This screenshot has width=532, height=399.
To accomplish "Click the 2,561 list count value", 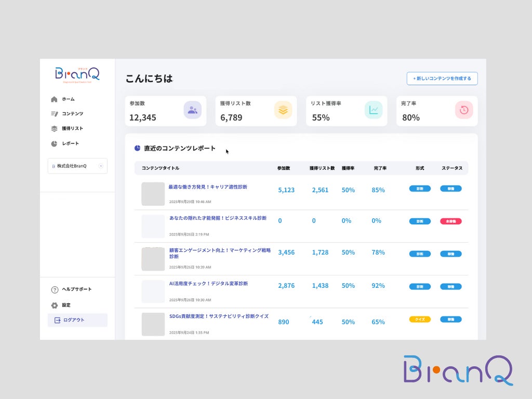I will [x=320, y=190].
